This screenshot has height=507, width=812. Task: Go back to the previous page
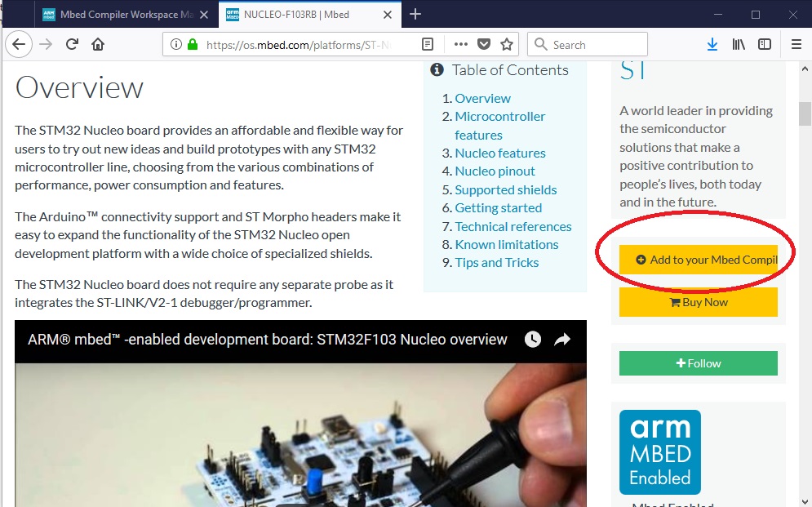pos(19,45)
